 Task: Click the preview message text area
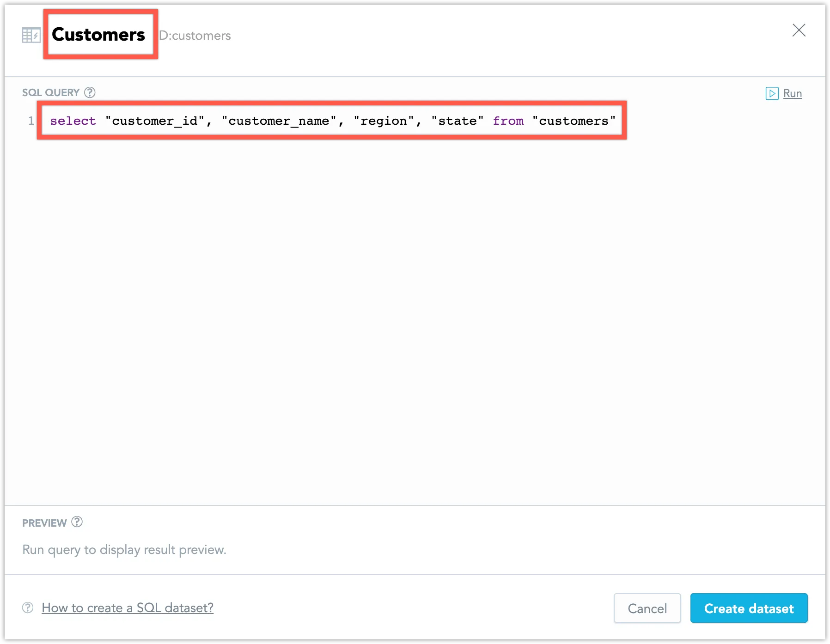tap(124, 549)
